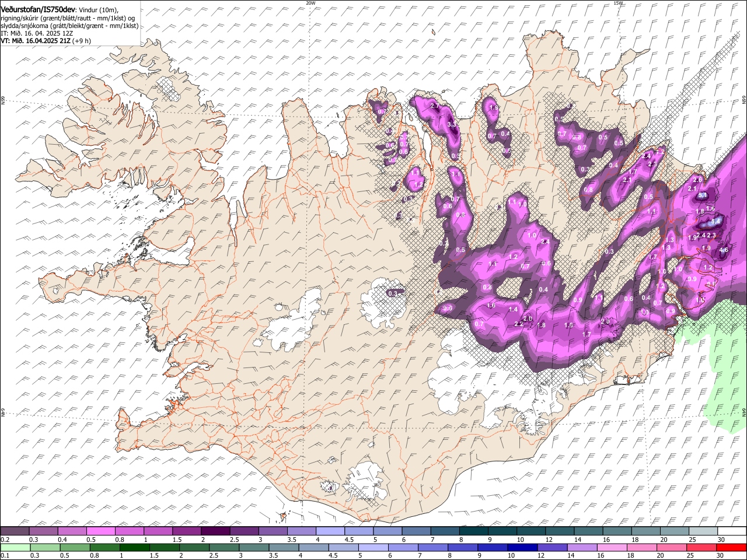Click the 'VT: Mið. 16.04.2025 21Z (+9 h)' line

coord(46,41)
